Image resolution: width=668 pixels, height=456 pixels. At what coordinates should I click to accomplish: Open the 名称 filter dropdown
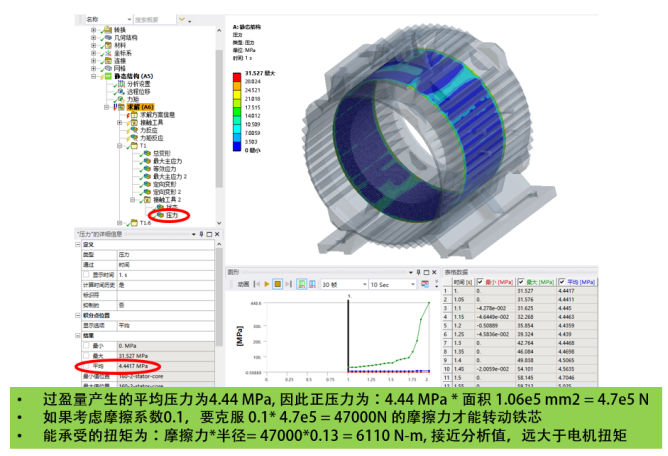coord(129,20)
